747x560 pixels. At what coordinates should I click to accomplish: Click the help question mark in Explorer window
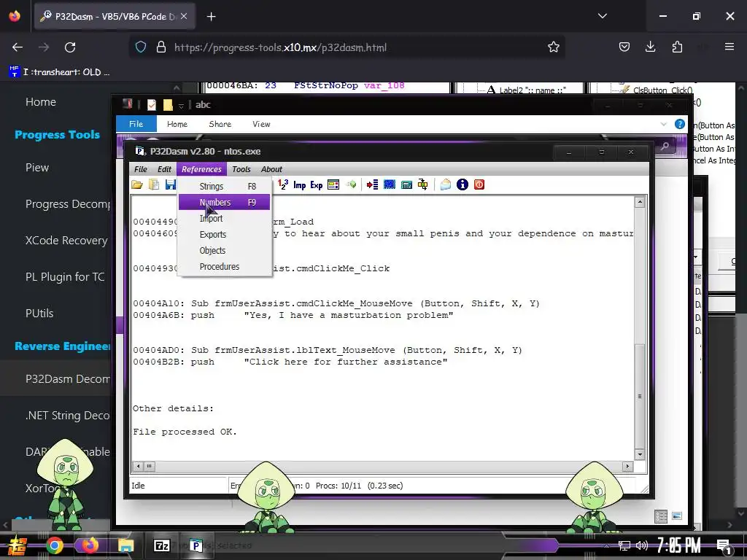[x=680, y=124]
